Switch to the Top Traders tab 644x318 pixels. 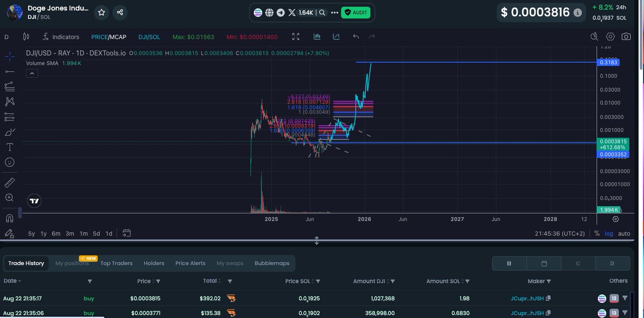pyautogui.click(x=116, y=263)
